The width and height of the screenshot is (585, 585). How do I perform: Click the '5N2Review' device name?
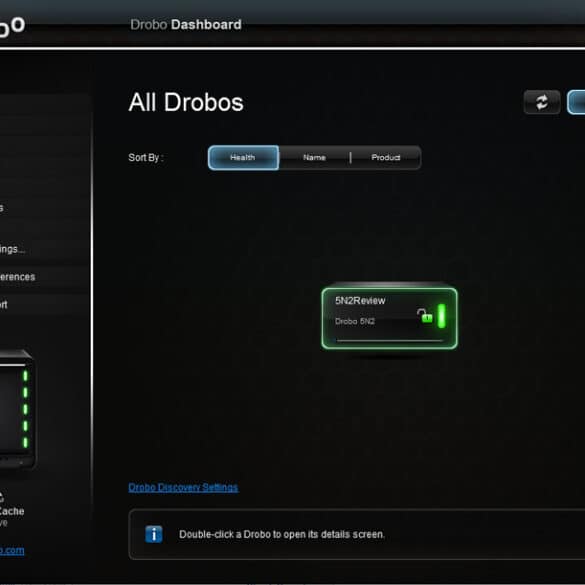pyautogui.click(x=360, y=301)
